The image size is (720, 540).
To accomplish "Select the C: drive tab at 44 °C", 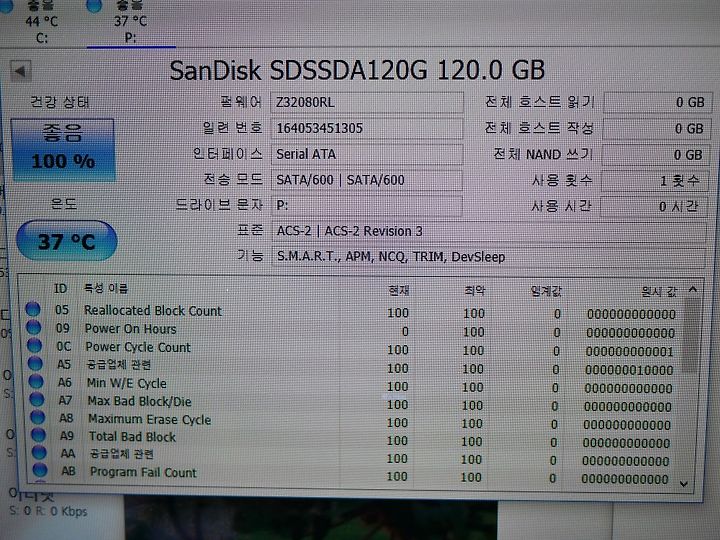I will (x=42, y=23).
